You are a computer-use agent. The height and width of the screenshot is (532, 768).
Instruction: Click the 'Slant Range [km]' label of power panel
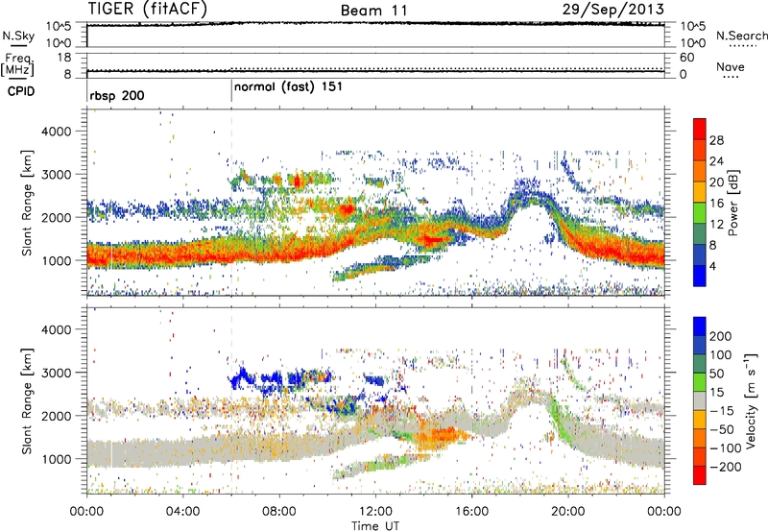coord(28,203)
